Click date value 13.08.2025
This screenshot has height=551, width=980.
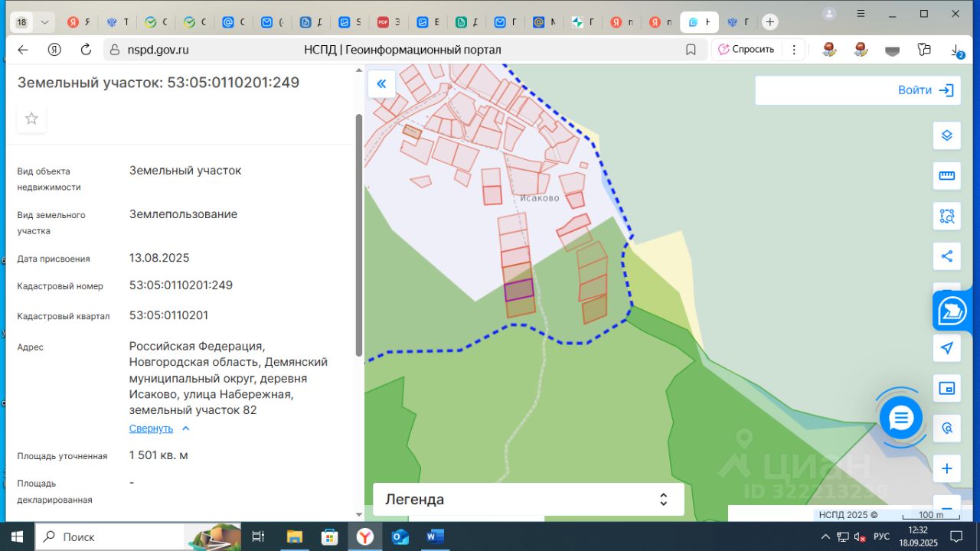(159, 258)
